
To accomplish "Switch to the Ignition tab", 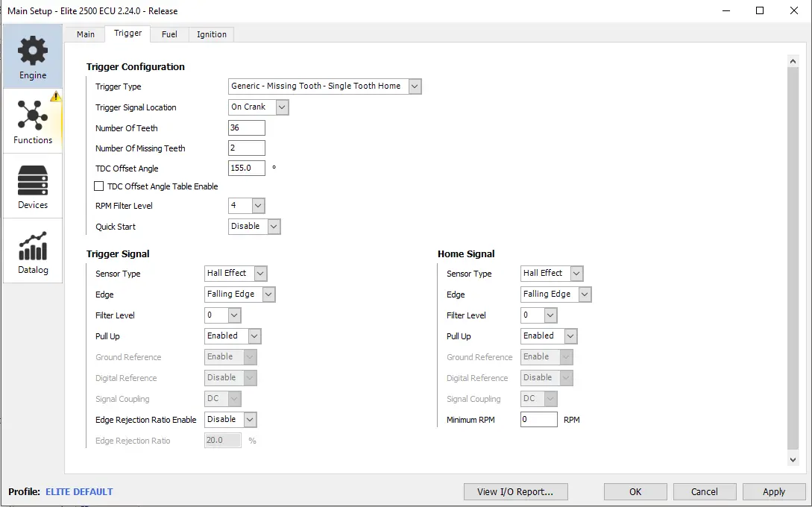I will click(x=212, y=34).
